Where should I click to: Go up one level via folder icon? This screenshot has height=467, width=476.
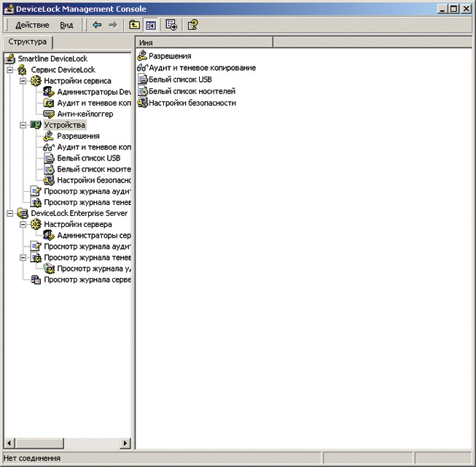click(x=134, y=25)
